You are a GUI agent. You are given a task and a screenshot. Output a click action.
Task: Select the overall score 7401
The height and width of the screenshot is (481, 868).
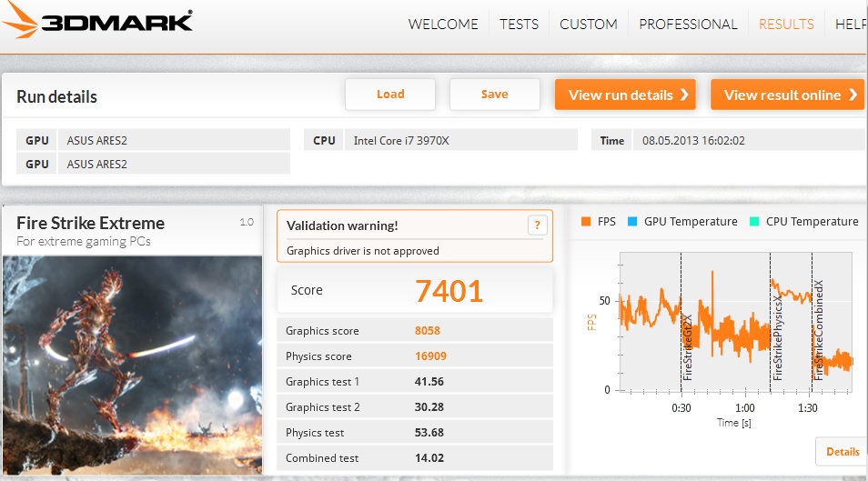tap(449, 291)
